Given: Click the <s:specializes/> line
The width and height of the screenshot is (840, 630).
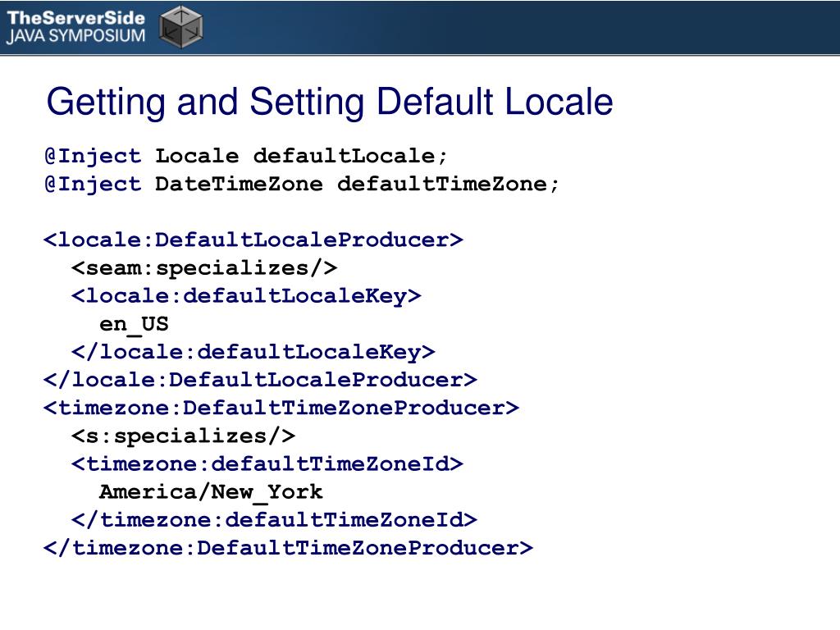Looking at the screenshot, I should point(183,436).
